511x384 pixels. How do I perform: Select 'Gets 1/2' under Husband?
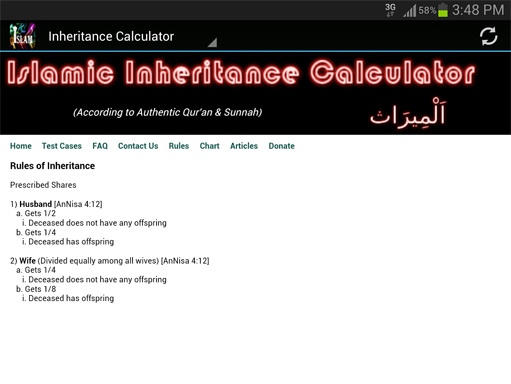(36, 213)
